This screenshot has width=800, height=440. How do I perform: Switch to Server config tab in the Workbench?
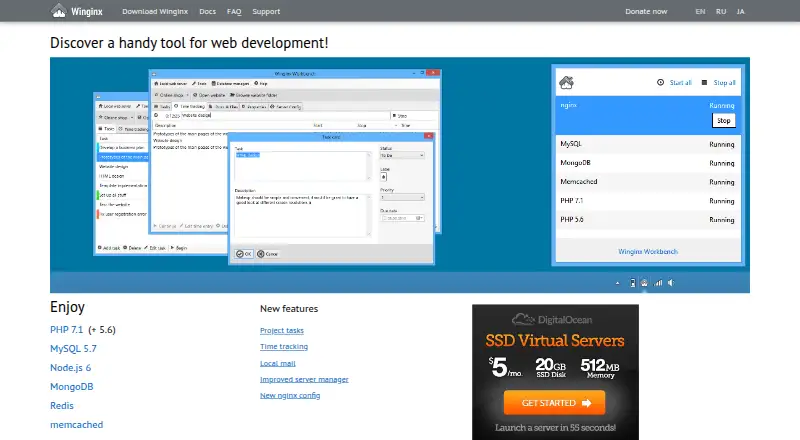pyautogui.click(x=285, y=107)
